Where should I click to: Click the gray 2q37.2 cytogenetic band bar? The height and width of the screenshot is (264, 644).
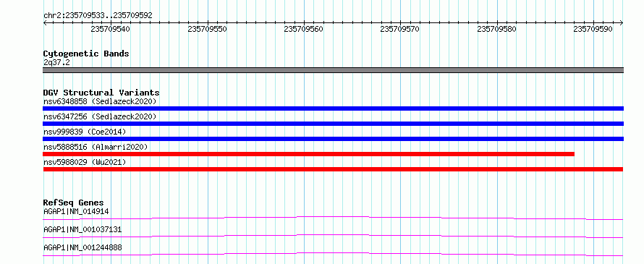[x=333, y=70]
